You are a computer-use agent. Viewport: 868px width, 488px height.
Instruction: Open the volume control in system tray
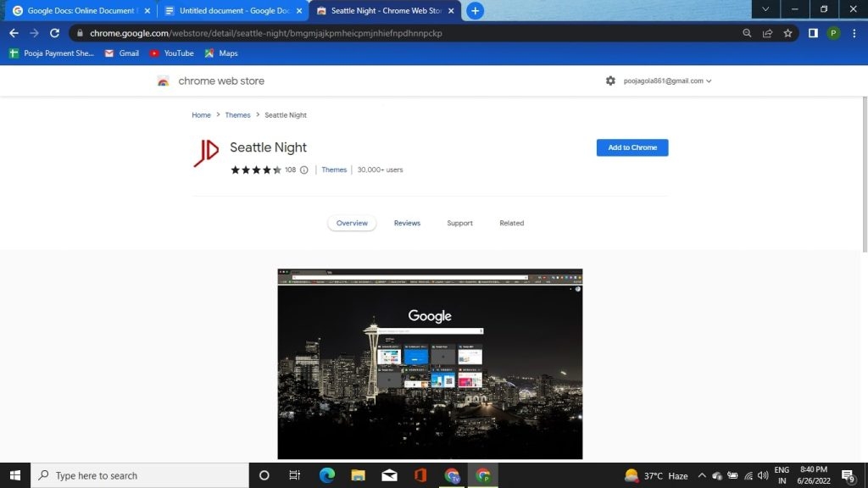[763, 476]
